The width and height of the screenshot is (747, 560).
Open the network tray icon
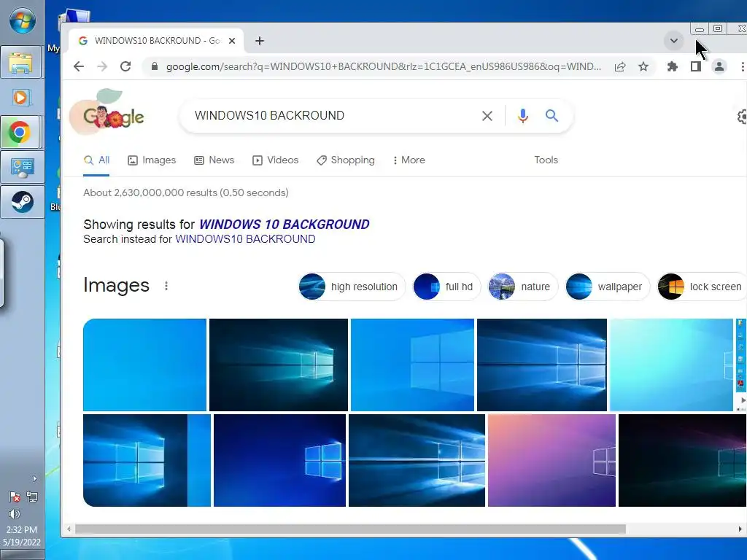coord(32,497)
